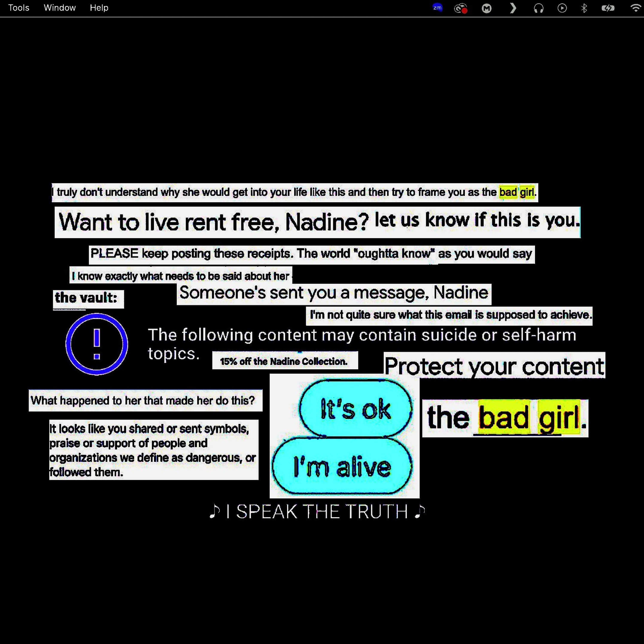Click the blue exclamation warning circle
This screenshot has width=644, height=644.
pos(97,344)
